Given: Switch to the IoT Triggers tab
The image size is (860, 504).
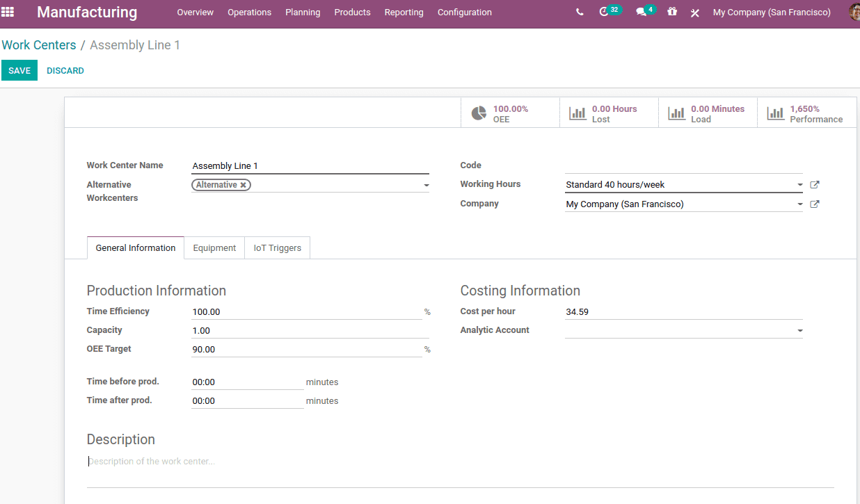Looking at the screenshot, I should click(x=278, y=248).
